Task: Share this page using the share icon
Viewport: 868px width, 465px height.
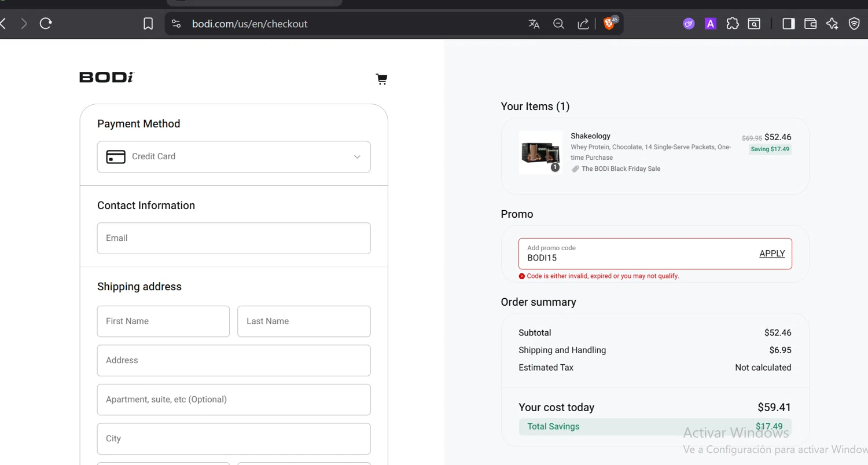Action: coord(583,24)
